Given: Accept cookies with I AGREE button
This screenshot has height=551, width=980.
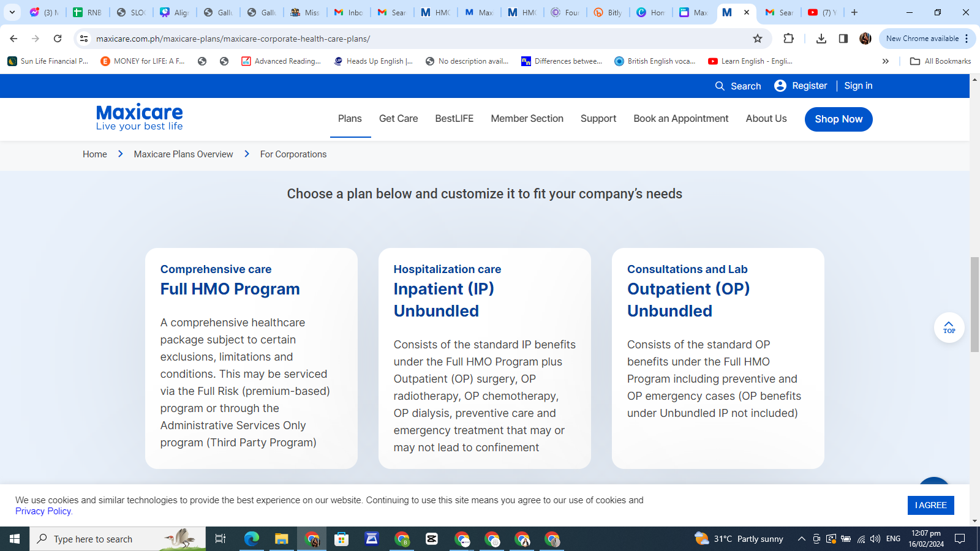Looking at the screenshot, I should [930, 505].
